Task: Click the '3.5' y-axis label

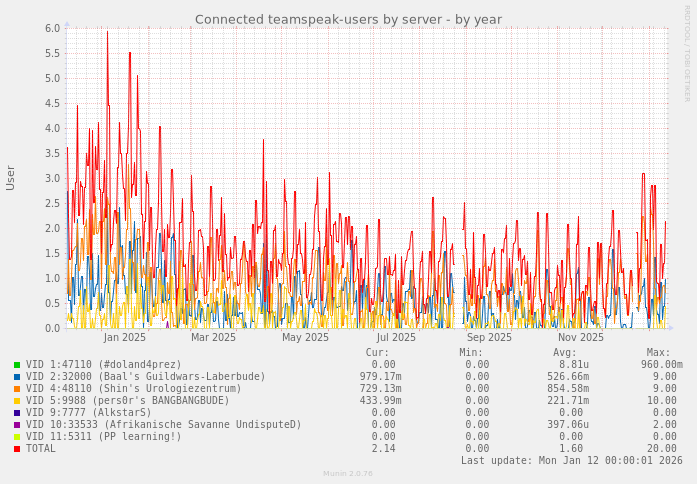Action: pyautogui.click(x=52, y=154)
